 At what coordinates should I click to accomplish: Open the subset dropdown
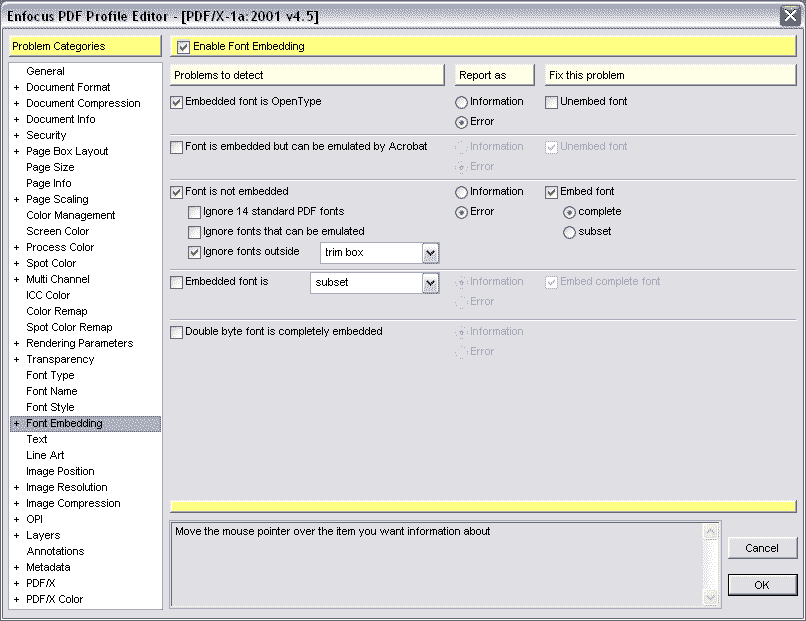(430, 283)
